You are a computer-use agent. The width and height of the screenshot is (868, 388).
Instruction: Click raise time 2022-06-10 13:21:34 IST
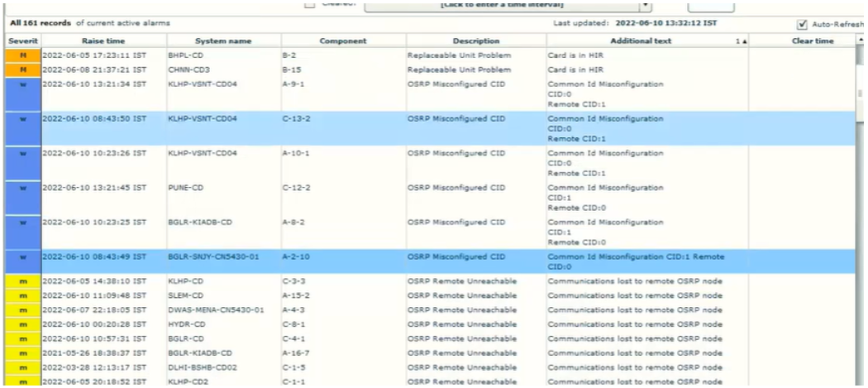click(94, 84)
